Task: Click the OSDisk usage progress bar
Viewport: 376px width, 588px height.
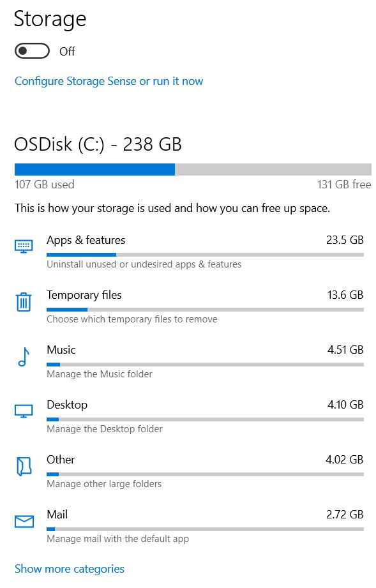Action: [x=192, y=169]
